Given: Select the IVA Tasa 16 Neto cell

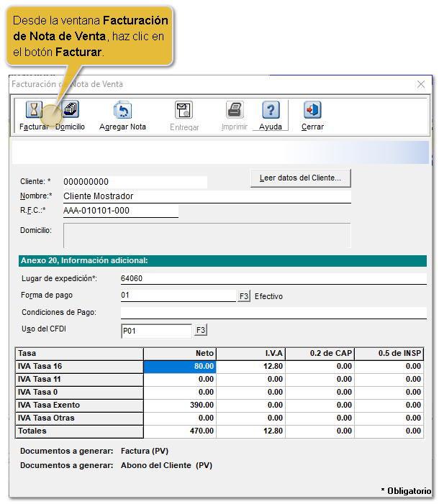Looking at the screenshot, I should click(x=181, y=367).
